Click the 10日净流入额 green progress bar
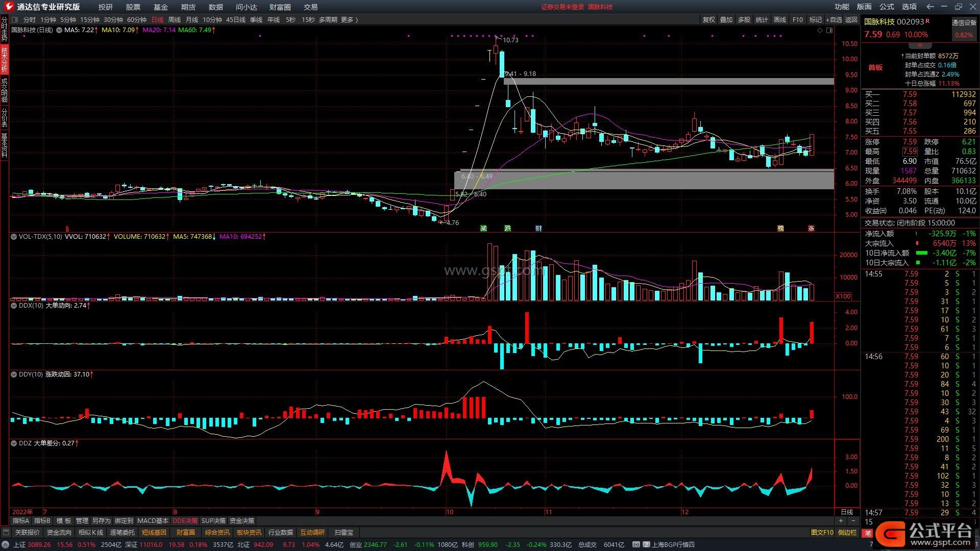Image resolution: width=980 pixels, height=551 pixels. click(x=922, y=253)
